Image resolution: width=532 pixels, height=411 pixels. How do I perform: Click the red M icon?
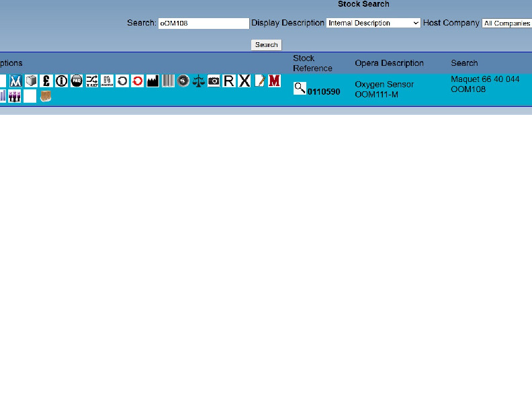pyautogui.click(x=274, y=81)
